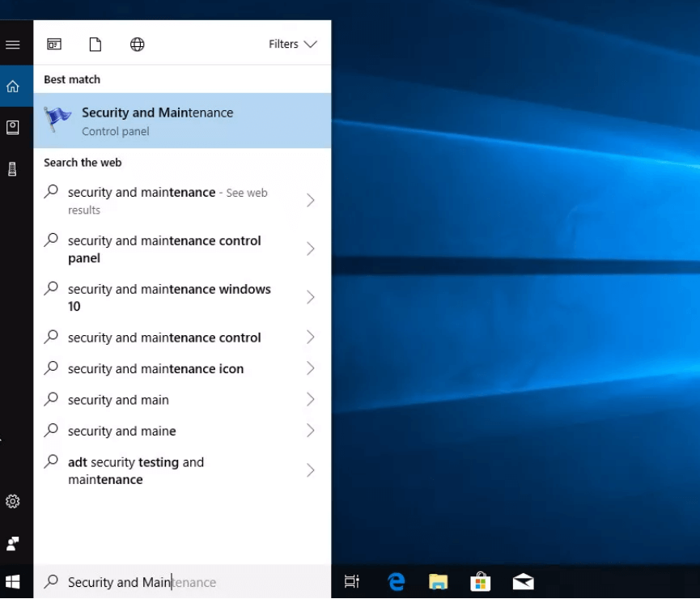
Task: Select 'security and maintenance - See web results' suggestion
Action: coord(182,201)
